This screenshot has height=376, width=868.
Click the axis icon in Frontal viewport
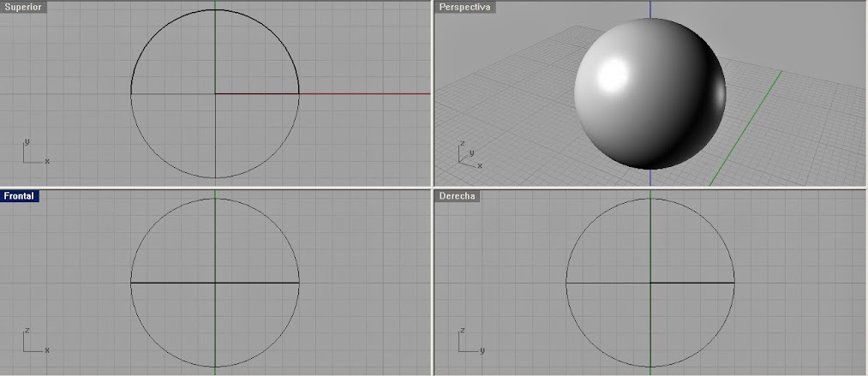point(36,341)
